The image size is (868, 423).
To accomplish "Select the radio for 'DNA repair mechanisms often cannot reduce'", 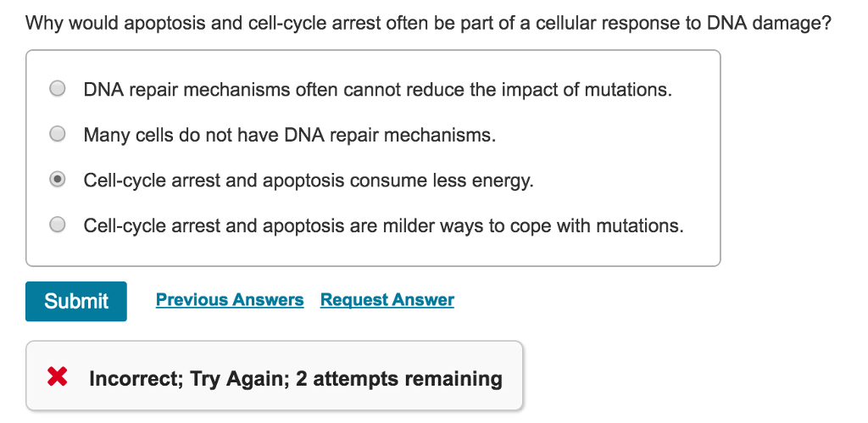I will pyautogui.click(x=58, y=89).
